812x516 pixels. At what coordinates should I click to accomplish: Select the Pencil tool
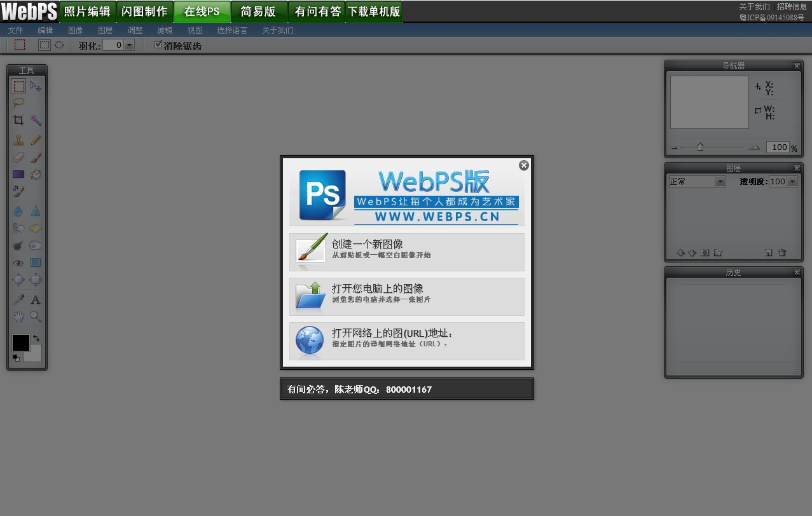(x=36, y=140)
